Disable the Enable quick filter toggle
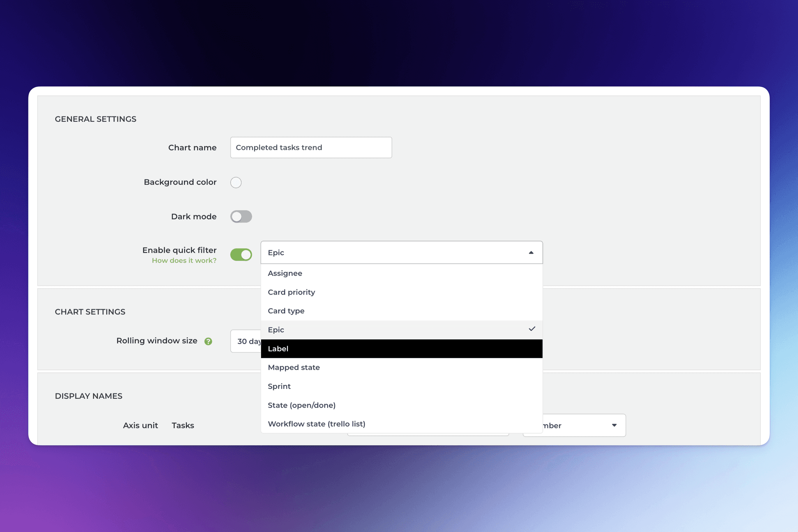This screenshot has width=798, height=532. [241, 255]
